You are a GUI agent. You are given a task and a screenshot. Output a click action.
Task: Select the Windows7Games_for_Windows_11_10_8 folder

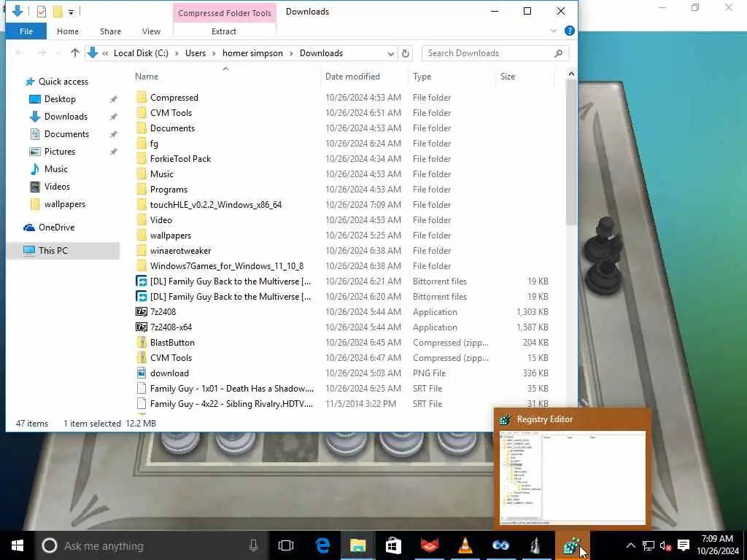tap(227, 266)
